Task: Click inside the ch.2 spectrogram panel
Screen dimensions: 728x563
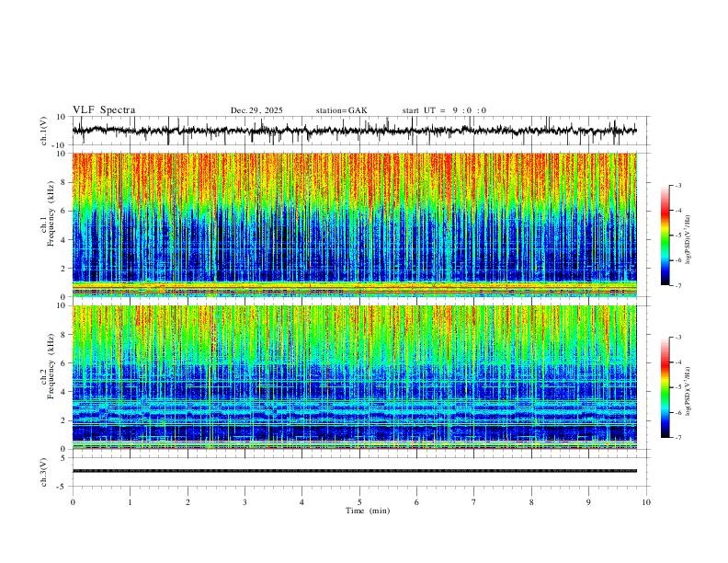Action: [355, 377]
